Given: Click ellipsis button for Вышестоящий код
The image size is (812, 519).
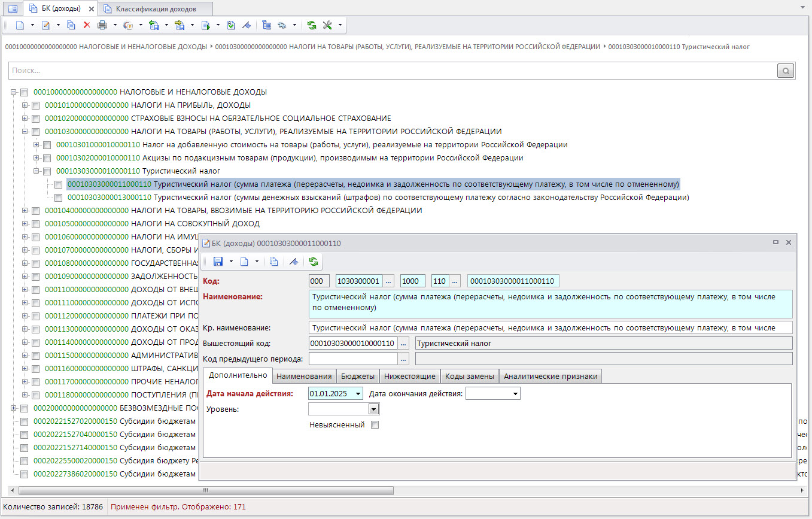Looking at the screenshot, I should coord(403,344).
